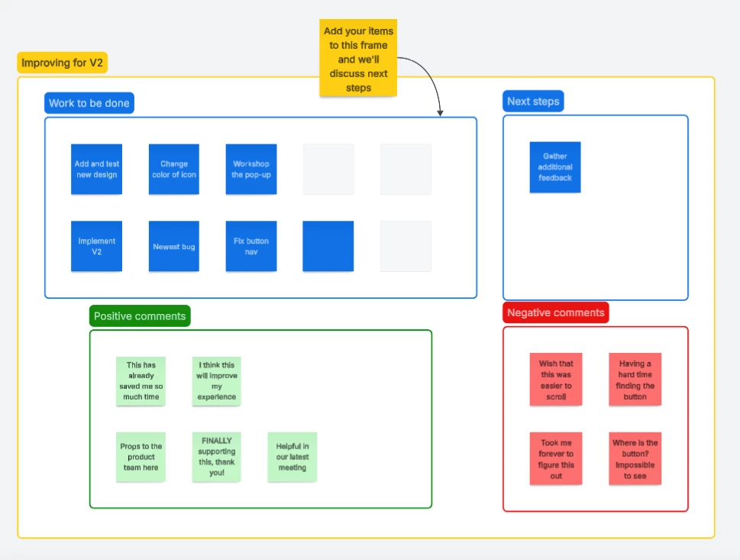Select the 'Add and test new design' sticky

[x=97, y=169]
